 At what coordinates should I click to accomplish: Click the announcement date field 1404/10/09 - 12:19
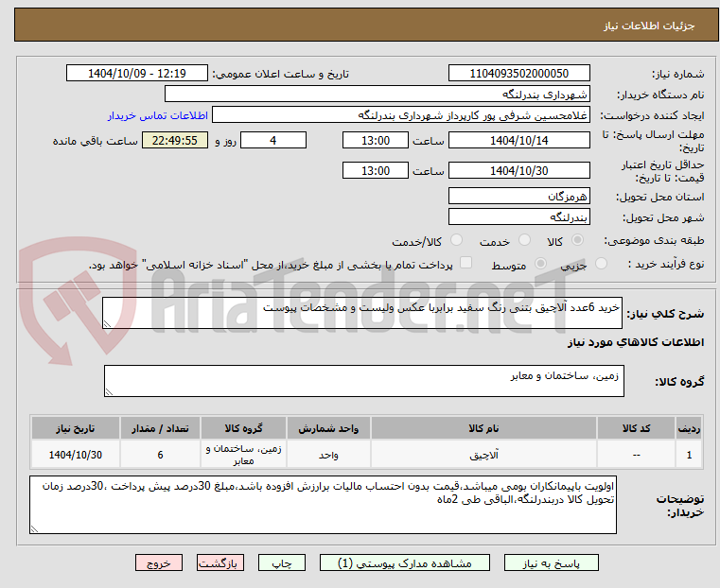pyautogui.click(x=137, y=73)
